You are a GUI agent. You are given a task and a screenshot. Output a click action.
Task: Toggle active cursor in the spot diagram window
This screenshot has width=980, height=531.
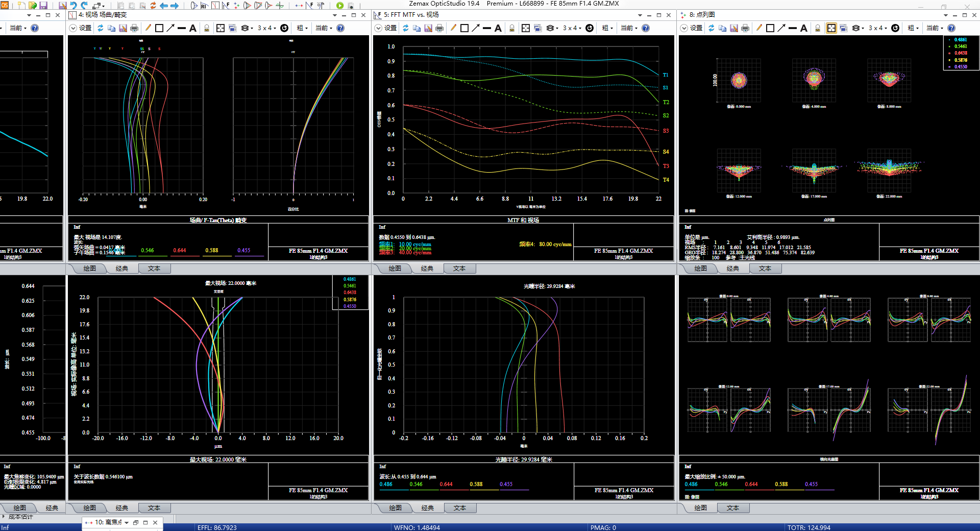(x=831, y=28)
